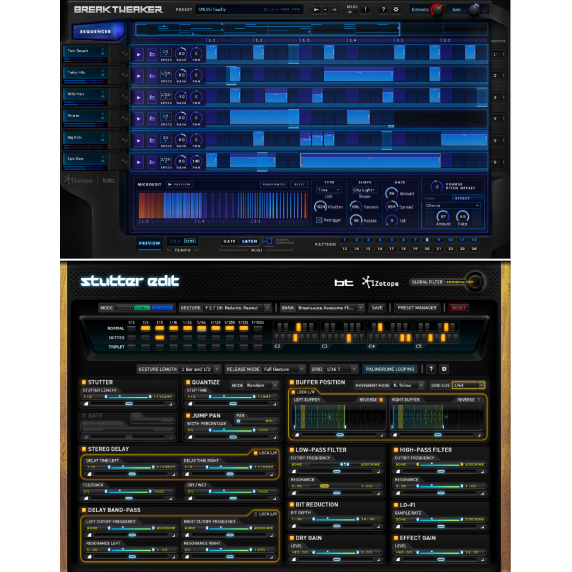Adjust the Coarse Pitch Offset knob
Image resolution: width=572 pixels, height=572 pixels.
[x=436, y=186]
